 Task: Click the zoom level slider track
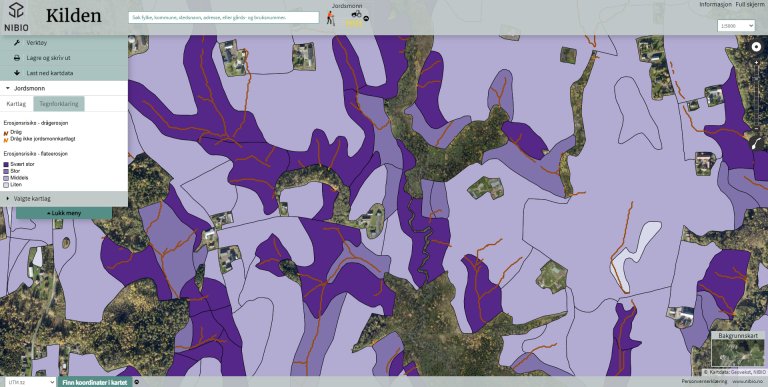tap(757, 95)
